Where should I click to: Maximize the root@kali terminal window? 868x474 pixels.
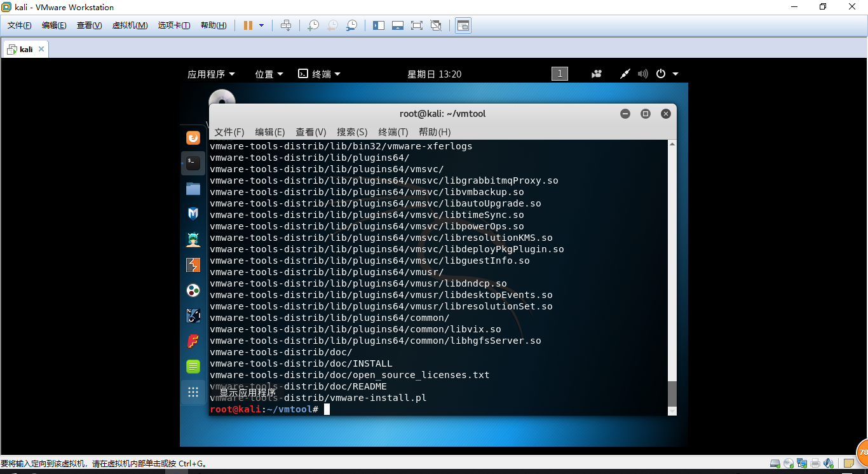click(x=646, y=114)
